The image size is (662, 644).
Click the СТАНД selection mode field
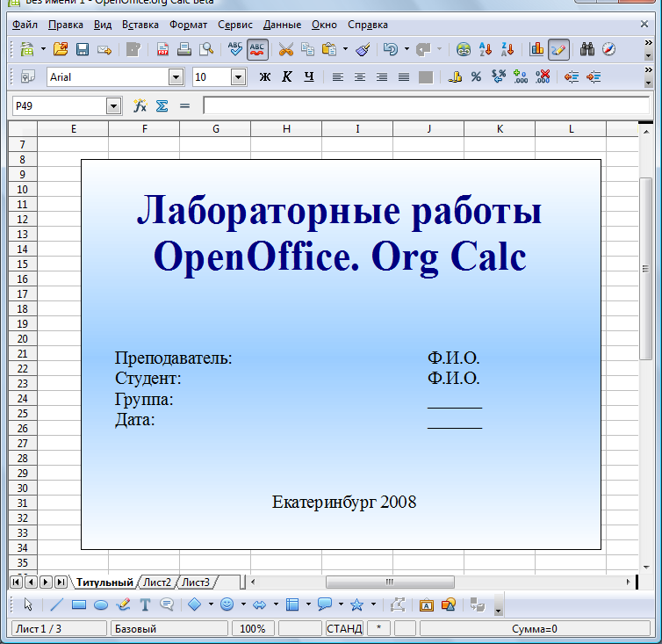(344, 629)
